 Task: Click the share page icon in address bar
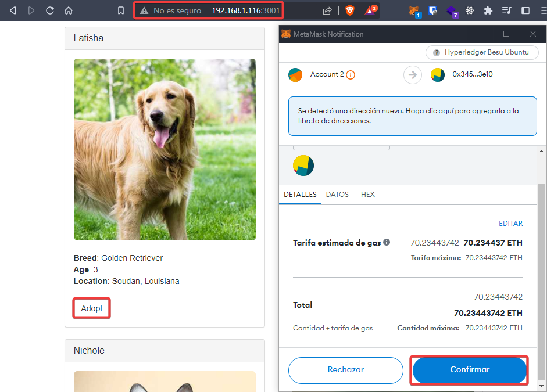[x=328, y=10]
